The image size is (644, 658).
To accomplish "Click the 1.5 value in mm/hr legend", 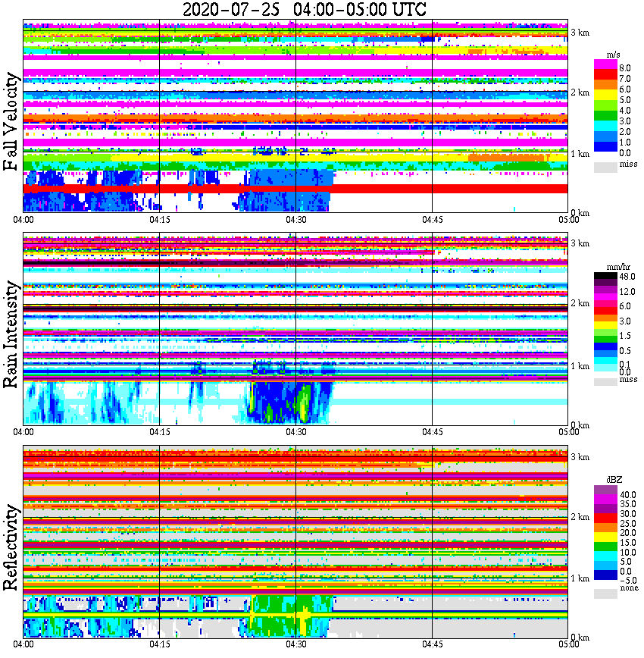I will [x=625, y=336].
